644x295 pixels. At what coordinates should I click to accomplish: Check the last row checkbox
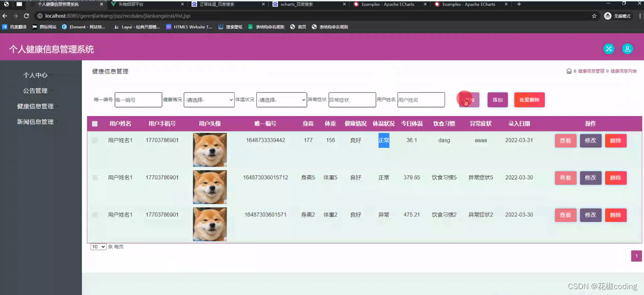(95, 214)
